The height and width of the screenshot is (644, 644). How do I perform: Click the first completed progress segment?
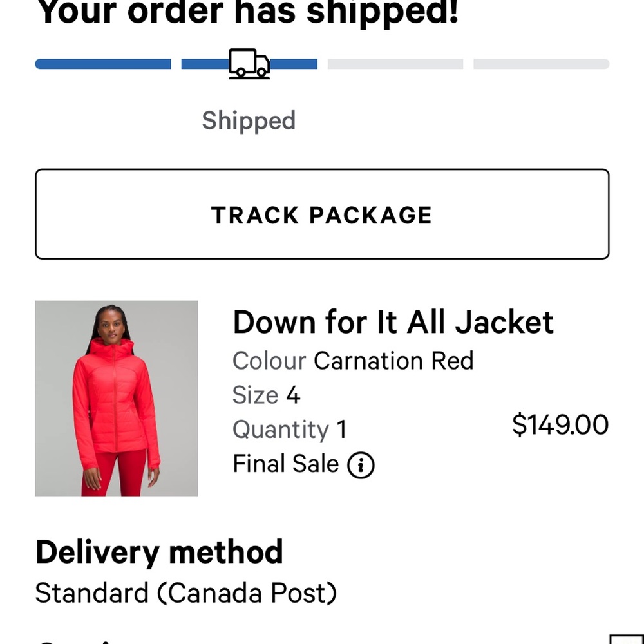coord(103,63)
